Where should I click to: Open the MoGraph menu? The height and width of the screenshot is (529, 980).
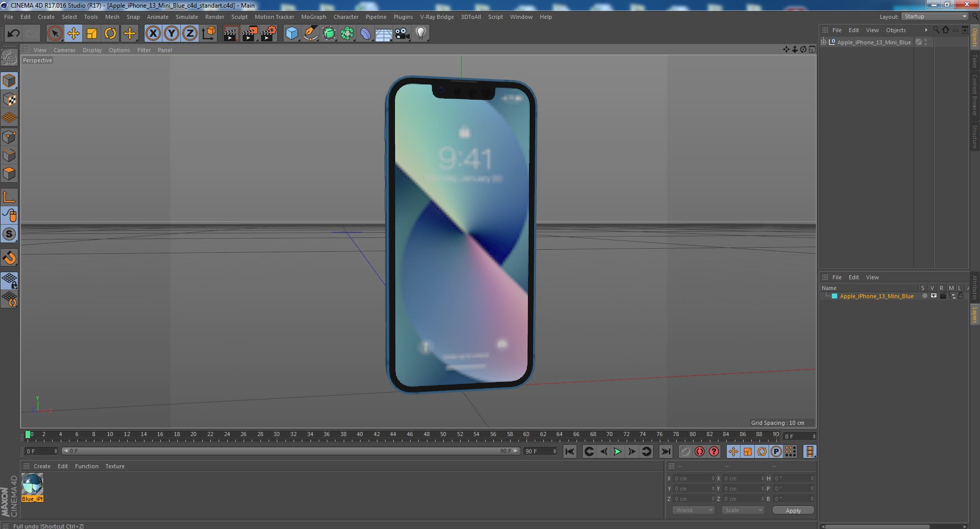coord(314,17)
